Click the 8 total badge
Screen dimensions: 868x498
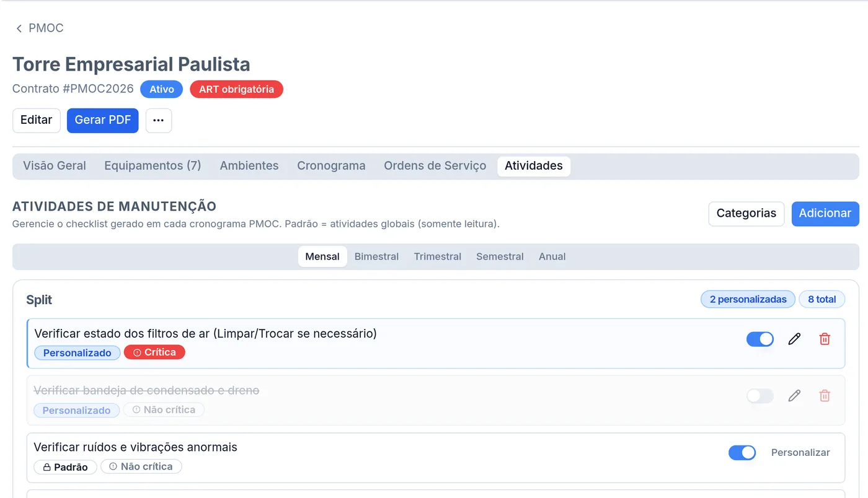coord(822,299)
